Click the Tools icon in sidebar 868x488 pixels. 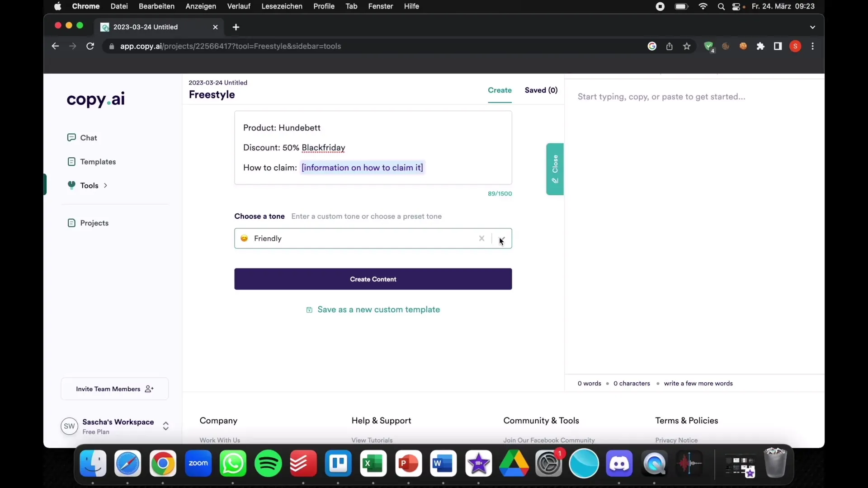(71, 185)
